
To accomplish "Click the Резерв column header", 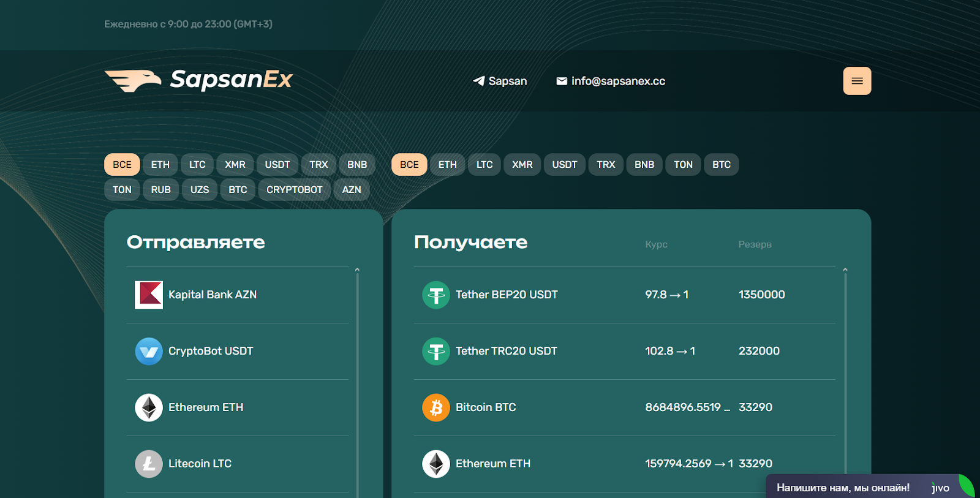I will pos(755,244).
